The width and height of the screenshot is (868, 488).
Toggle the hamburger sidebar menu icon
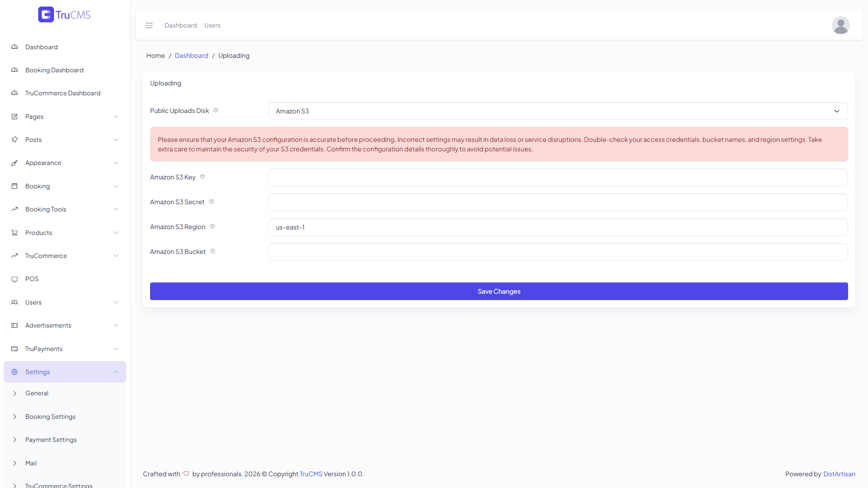149,25
